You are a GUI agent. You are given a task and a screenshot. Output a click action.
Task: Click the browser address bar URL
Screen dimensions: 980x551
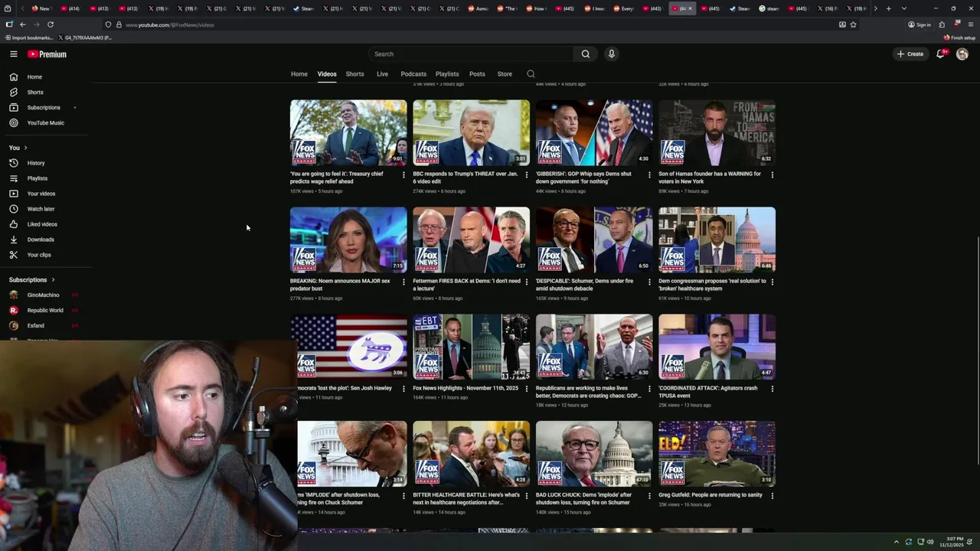click(170, 24)
